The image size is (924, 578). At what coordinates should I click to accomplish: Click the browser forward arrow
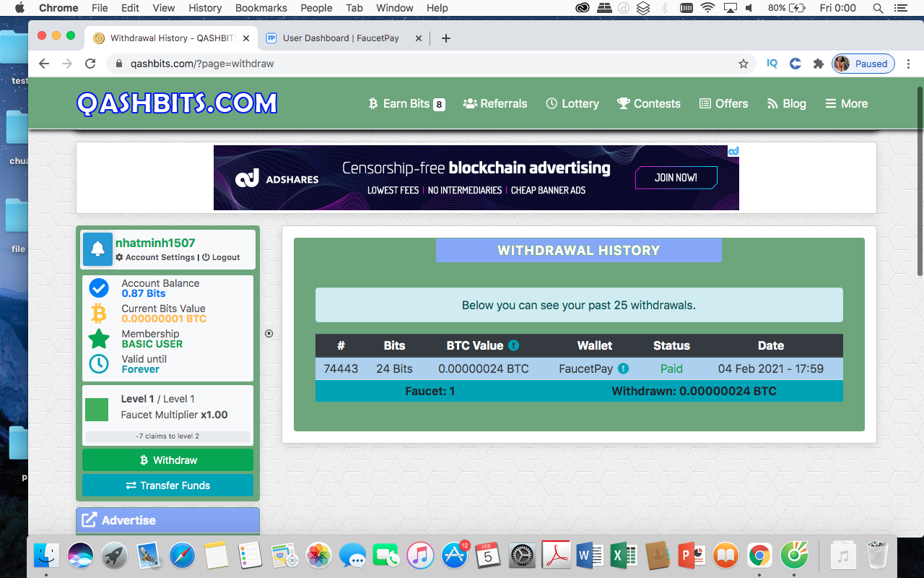(x=67, y=64)
